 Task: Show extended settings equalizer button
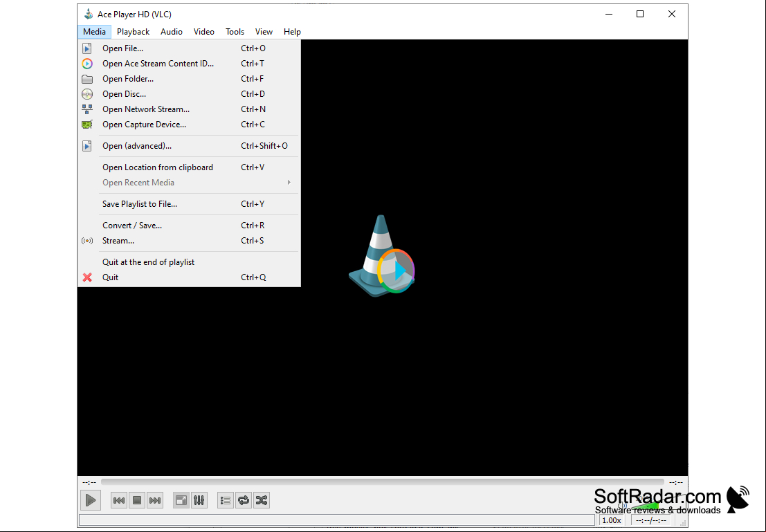click(x=199, y=500)
